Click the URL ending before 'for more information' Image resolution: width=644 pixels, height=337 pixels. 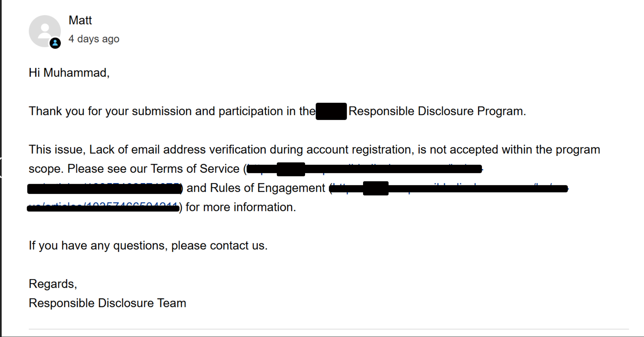pos(103,207)
